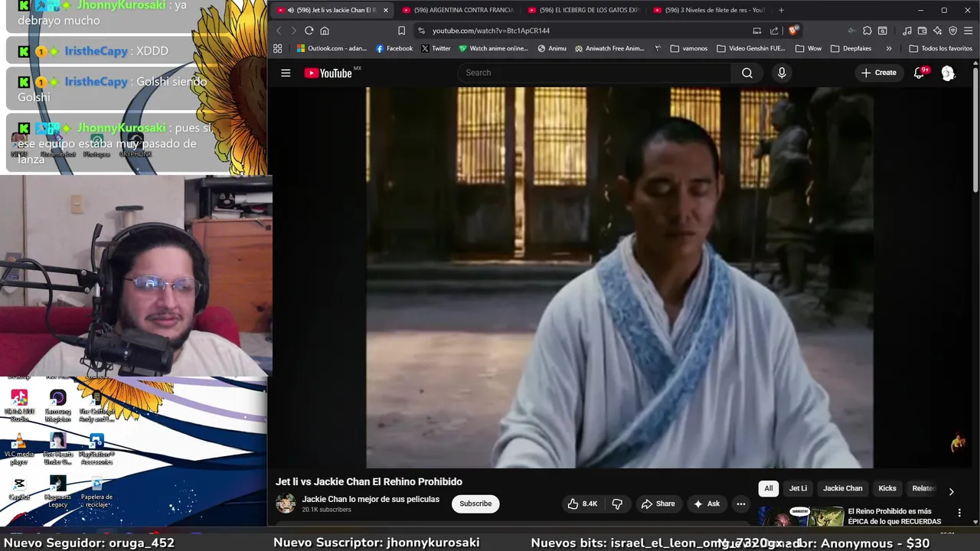Open Todos los favoritos folder

click(941, 48)
